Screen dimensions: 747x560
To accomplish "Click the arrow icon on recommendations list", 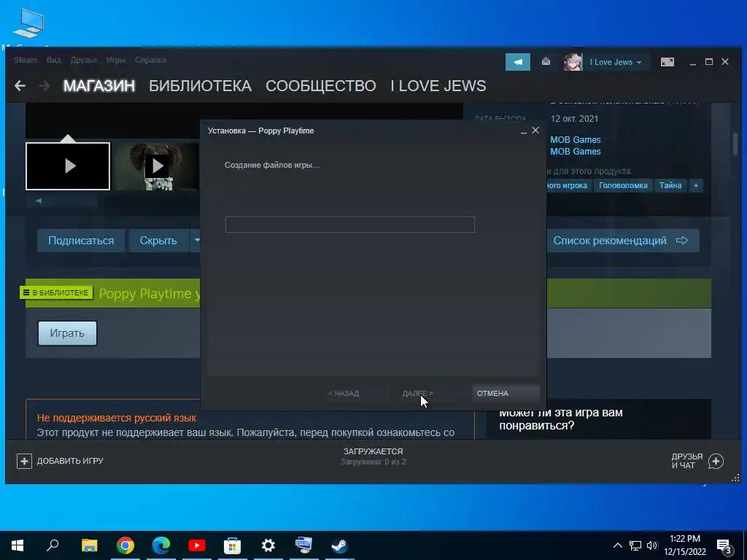I will (x=682, y=241).
